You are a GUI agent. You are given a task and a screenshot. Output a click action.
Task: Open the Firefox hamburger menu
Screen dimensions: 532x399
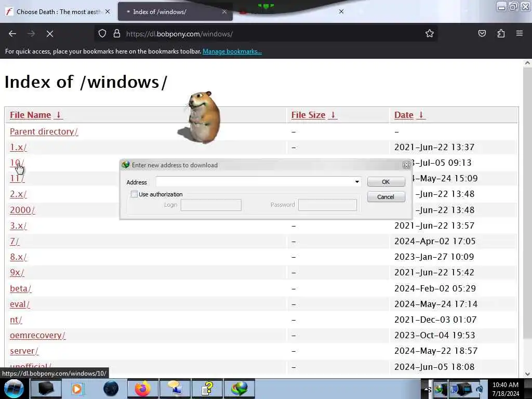pyautogui.click(x=520, y=34)
